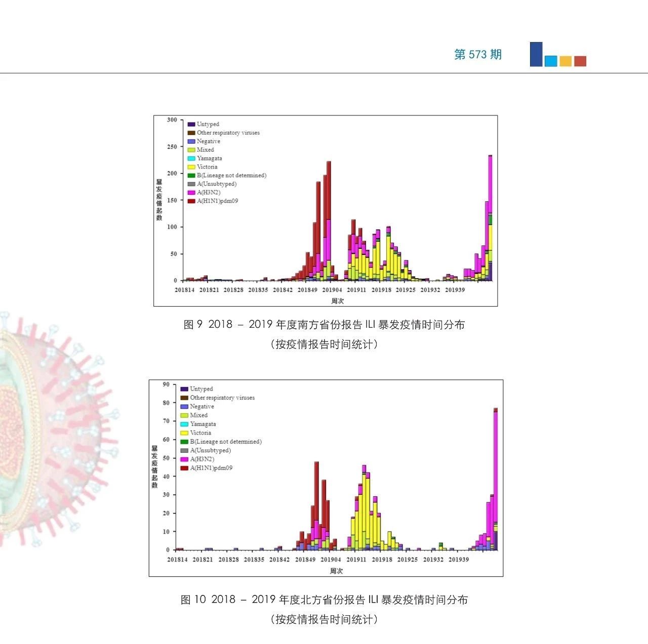Click the Negative legend swatch in the bottom chart
Image resolution: width=648 pixels, height=644 pixels.
coord(184,407)
